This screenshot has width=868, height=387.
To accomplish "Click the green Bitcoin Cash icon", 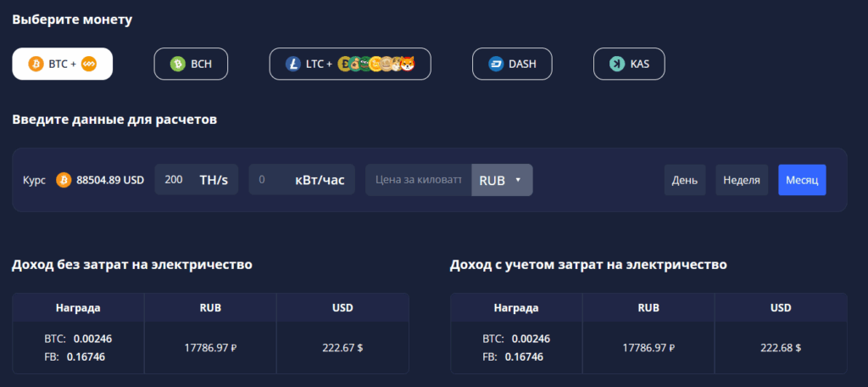I will click(x=177, y=64).
